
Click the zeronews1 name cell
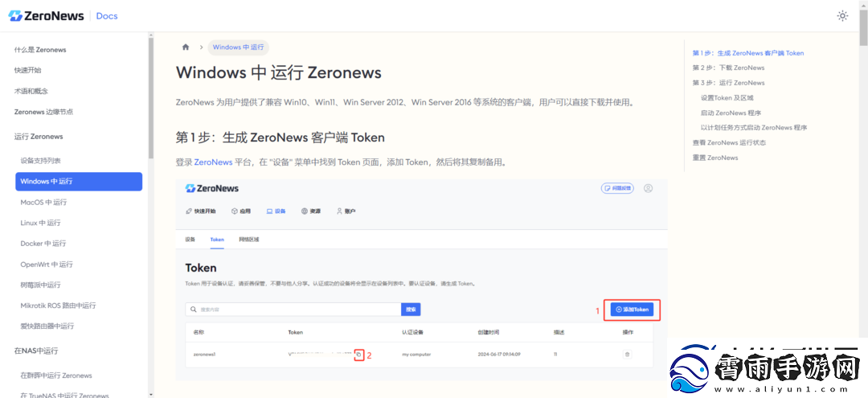pyautogui.click(x=204, y=355)
